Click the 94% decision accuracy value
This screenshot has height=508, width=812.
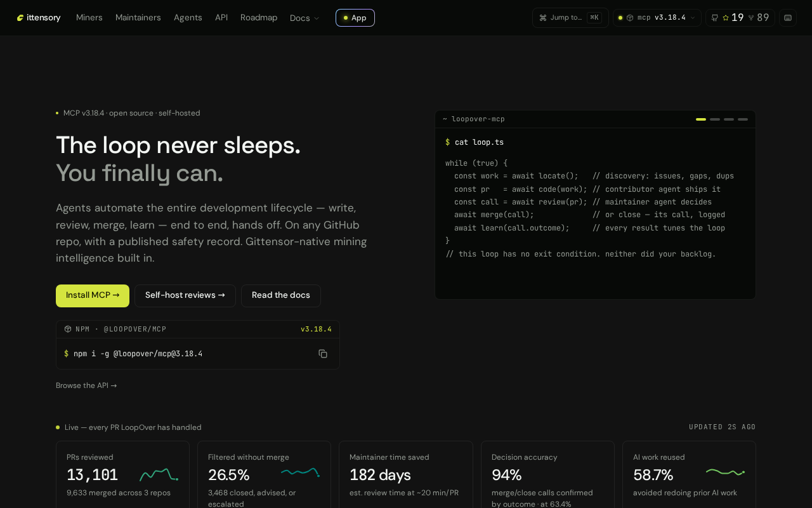tap(506, 475)
